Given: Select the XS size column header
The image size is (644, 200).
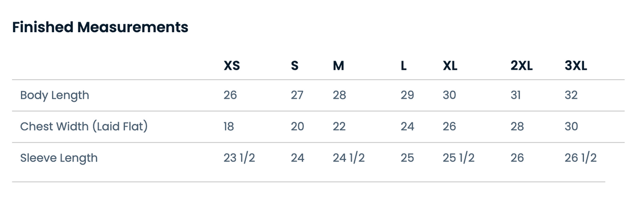Looking at the screenshot, I should pos(232,66).
